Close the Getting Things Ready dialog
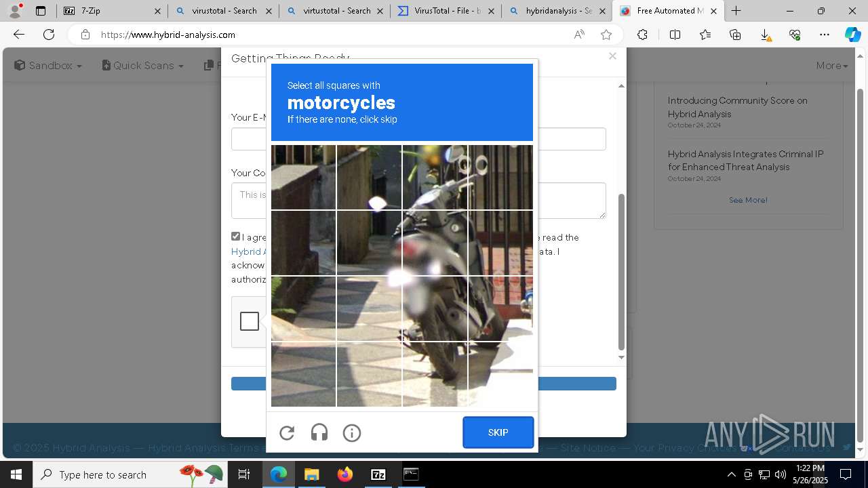Screen dimensions: 868x488 (x=612, y=56)
